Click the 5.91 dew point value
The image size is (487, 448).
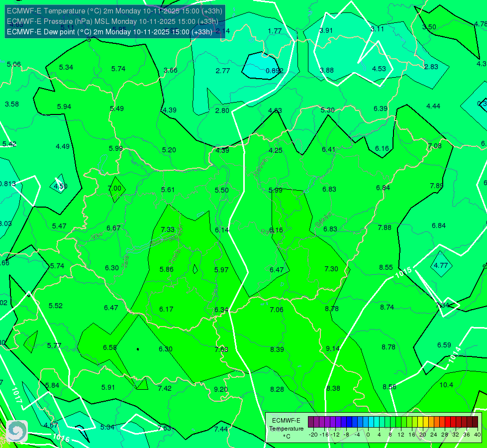(x=108, y=387)
